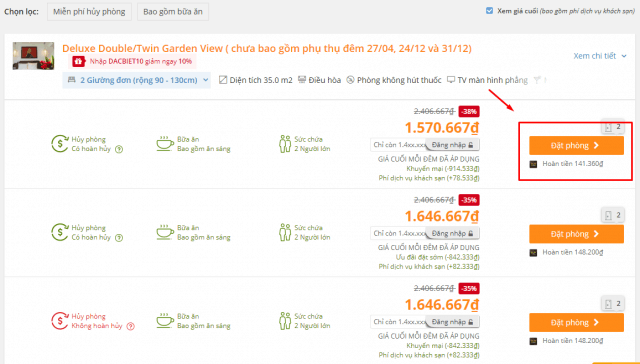Toggle 'Bao gồm bữa ăn' filter

[x=173, y=11]
